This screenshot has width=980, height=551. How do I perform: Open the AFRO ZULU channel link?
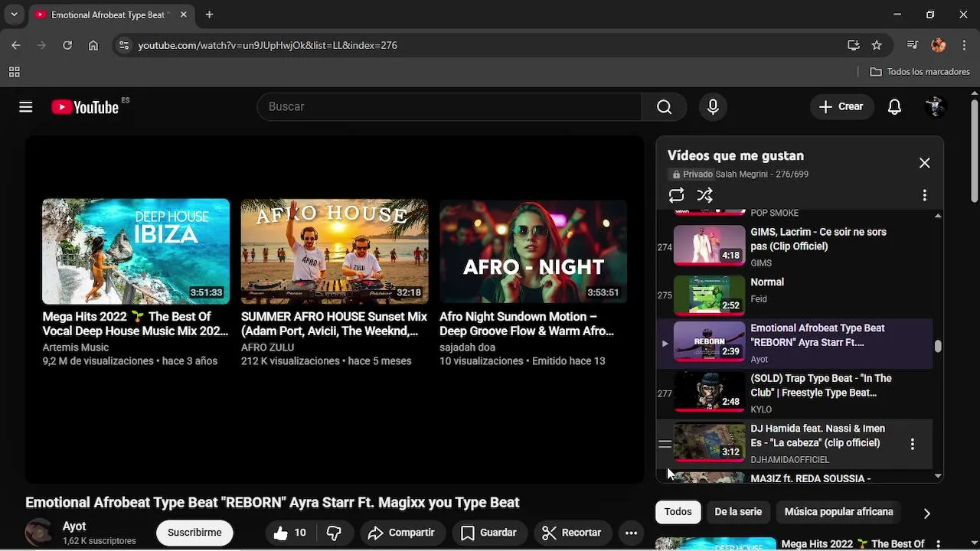[267, 347]
